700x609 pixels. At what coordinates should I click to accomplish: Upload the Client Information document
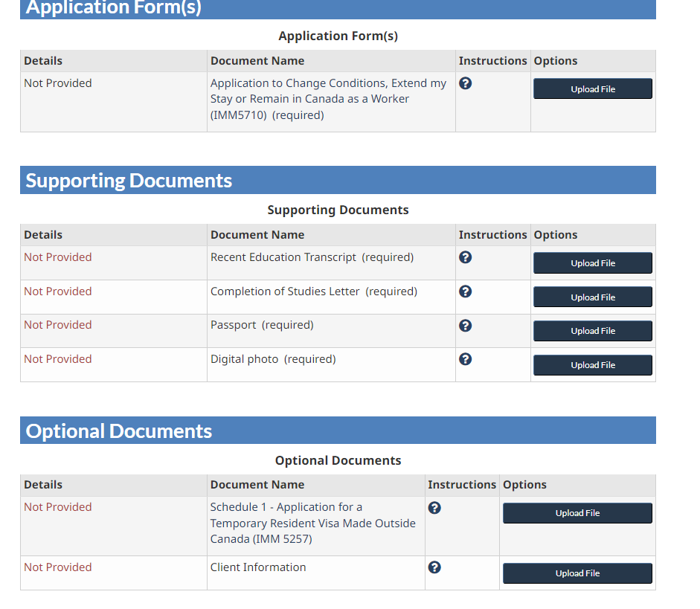[577, 573]
